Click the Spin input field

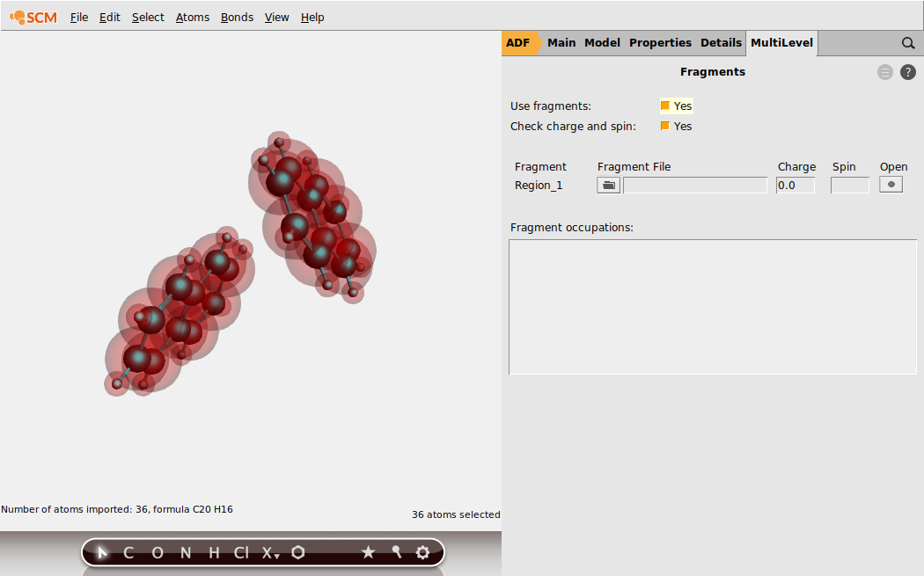[850, 185]
